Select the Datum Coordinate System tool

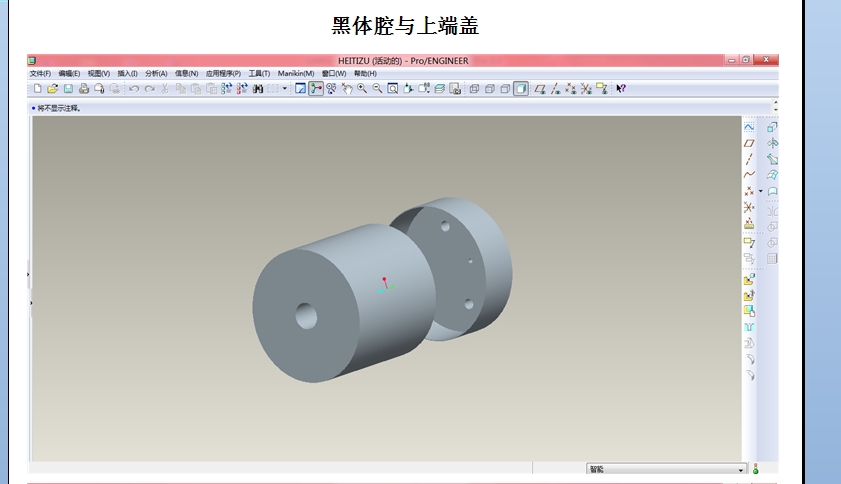click(749, 207)
